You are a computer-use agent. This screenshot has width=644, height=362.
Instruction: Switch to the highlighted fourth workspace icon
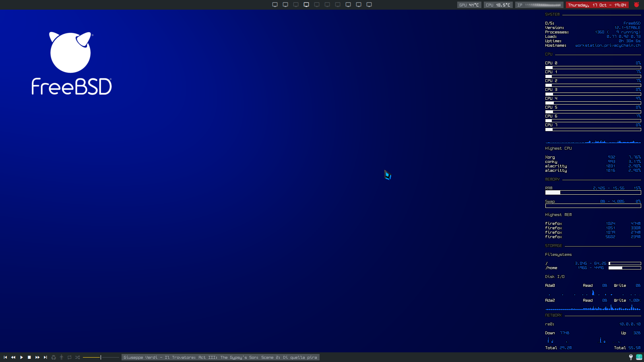click(x=306, y=5)
